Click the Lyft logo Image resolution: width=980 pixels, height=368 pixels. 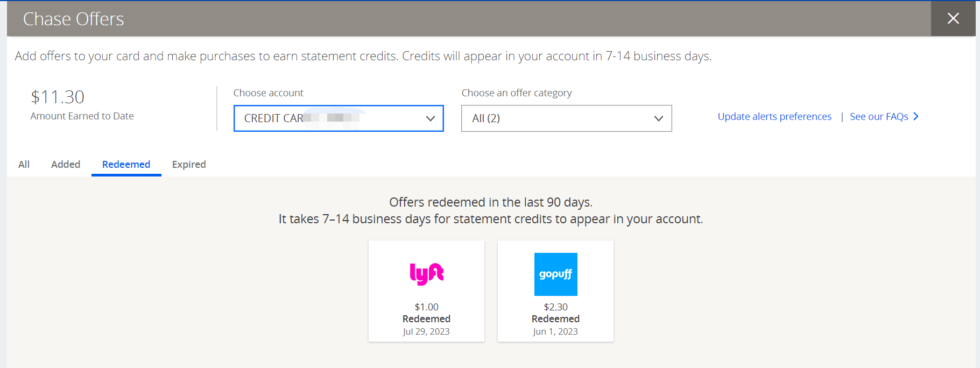pyautogui.click(x=426, y=274)
